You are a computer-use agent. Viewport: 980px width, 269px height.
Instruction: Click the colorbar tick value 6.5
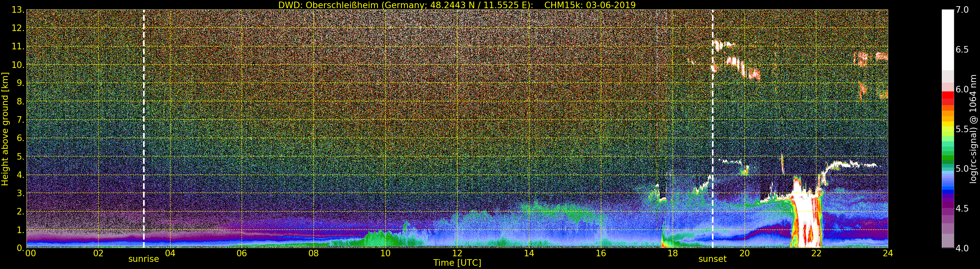coord(962,50)
